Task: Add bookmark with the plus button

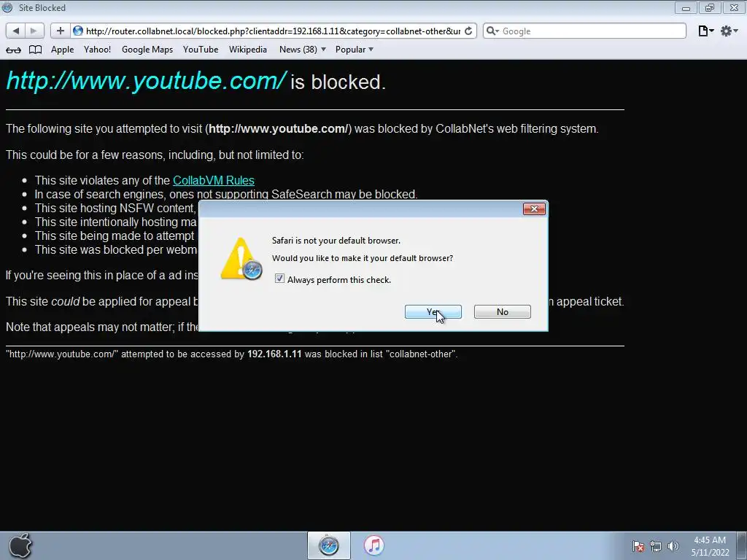Action: coord(60,31)
